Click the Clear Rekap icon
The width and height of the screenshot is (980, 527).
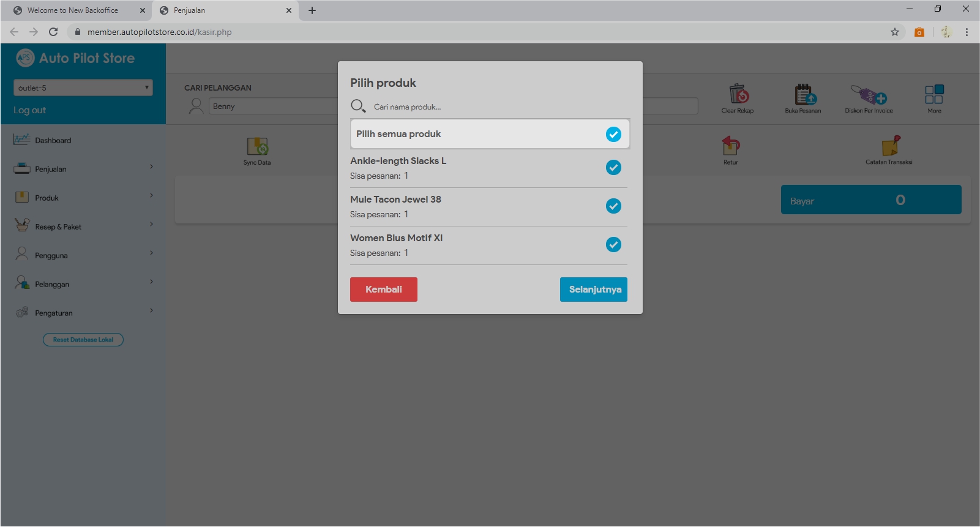tap(738, 95)
